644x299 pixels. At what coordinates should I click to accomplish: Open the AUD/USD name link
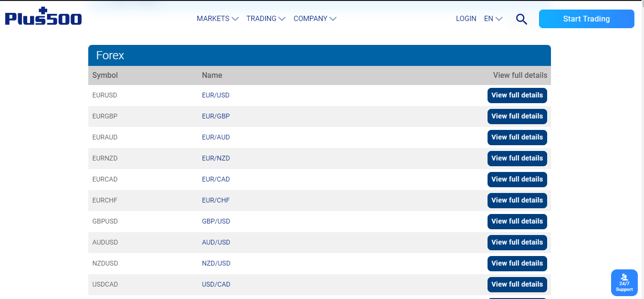[x=216, y=242]
